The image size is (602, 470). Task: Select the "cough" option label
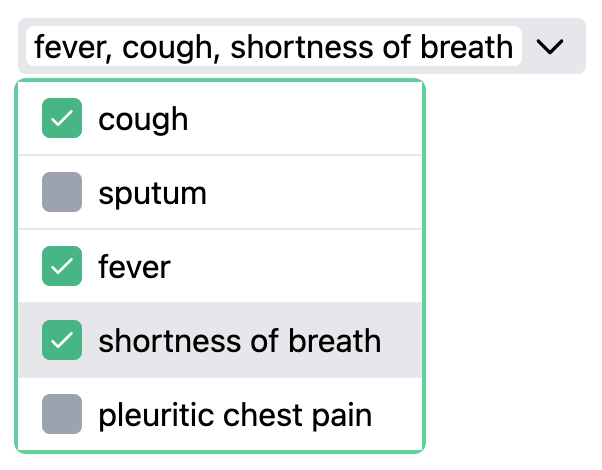click(x=143, y=119)
